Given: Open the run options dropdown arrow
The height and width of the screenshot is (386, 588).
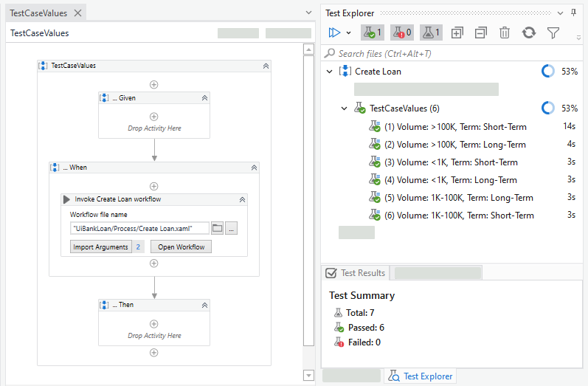Looking at the screenshot, I should click(x=348, y=32).
